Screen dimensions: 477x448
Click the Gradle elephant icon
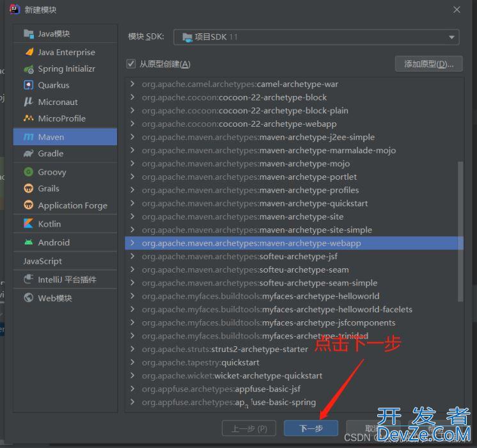[29, 154]
